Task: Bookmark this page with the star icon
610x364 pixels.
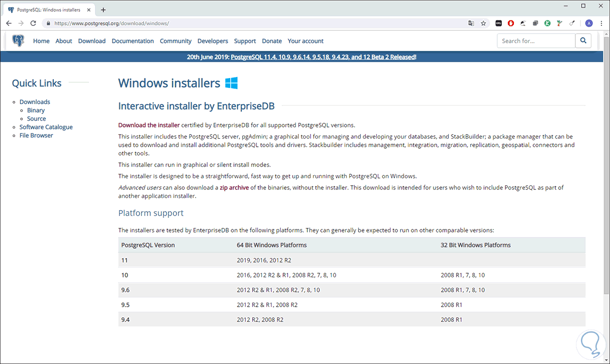Action: [x=483, y=23]
